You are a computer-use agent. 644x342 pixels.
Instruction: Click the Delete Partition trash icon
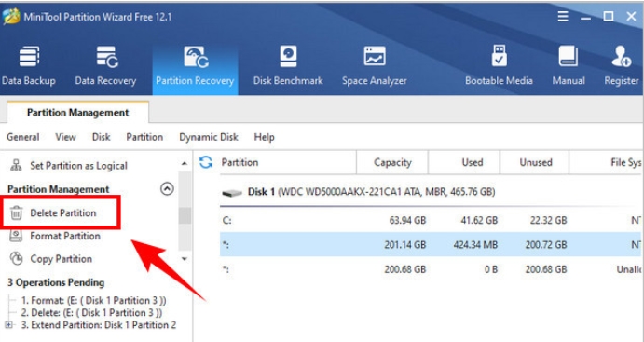[17, 213]
